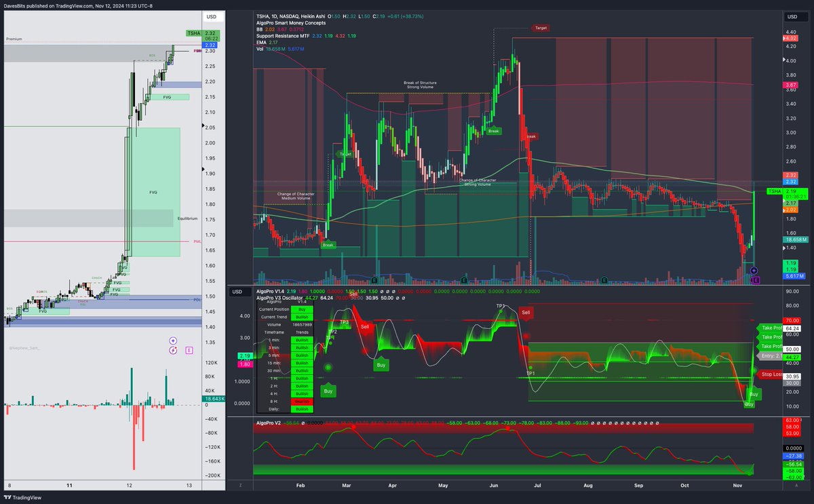
Task: Click the 18.658M volume axis label
Action: (794, 239)
